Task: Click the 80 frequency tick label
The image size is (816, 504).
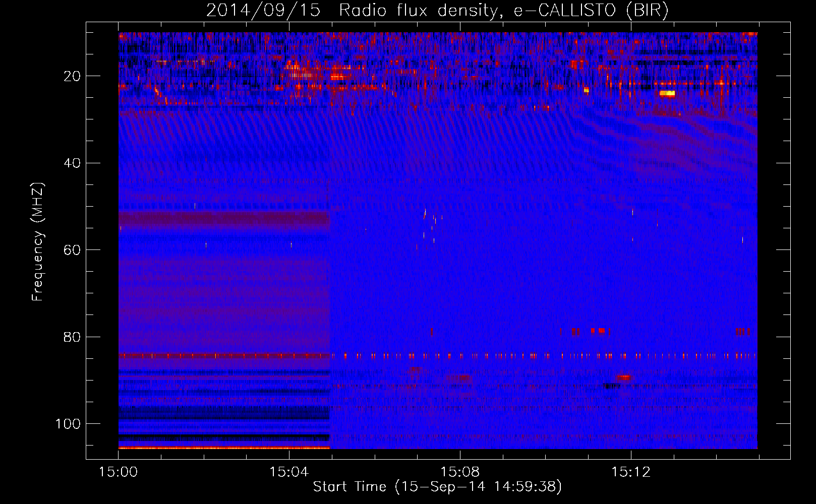Action: point(73,337)
